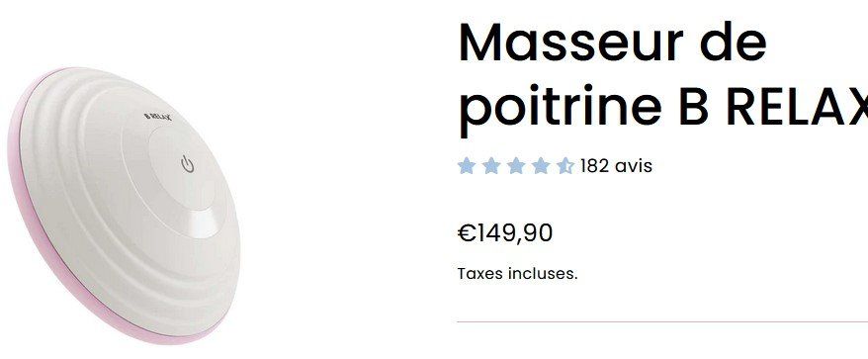Select the fourth rating star
The image size is (868, 359).
(541, 165)
